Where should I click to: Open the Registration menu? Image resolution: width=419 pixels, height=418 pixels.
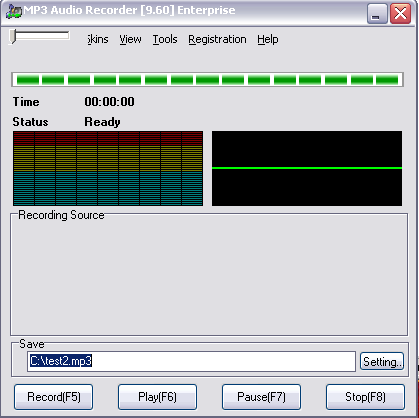point(217,39)
